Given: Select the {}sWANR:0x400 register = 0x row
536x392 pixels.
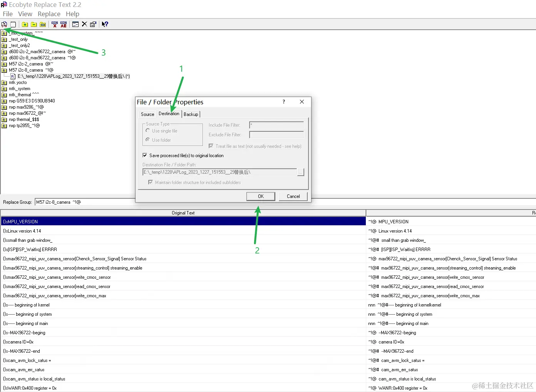Looking at the screenshot, I should (x=183, y=388).
